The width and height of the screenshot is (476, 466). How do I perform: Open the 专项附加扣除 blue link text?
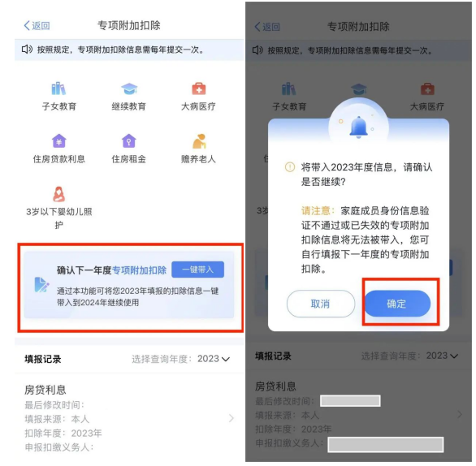point(140,270)
